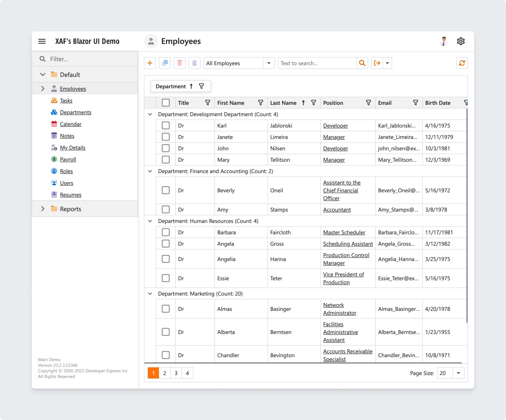Collapse the Development Department group
Image resolution: width=506 pixels, height=420 pixels.
[x=150, y=114]
